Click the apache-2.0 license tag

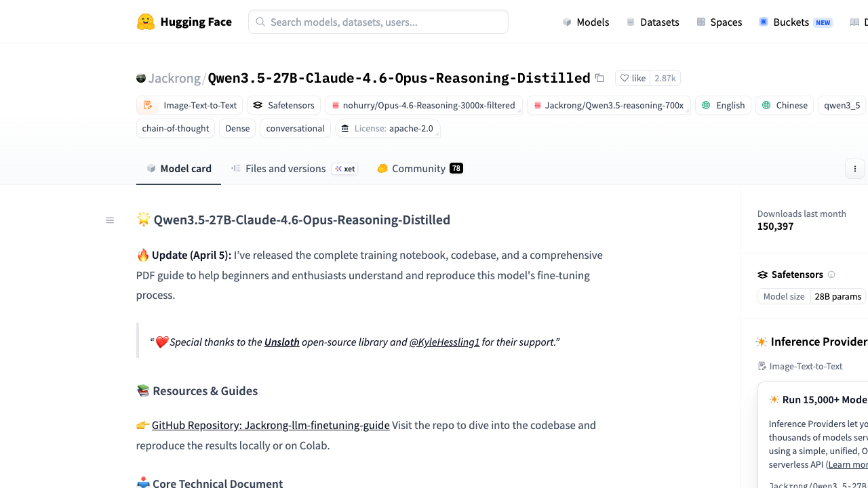[x=388, y=128]
